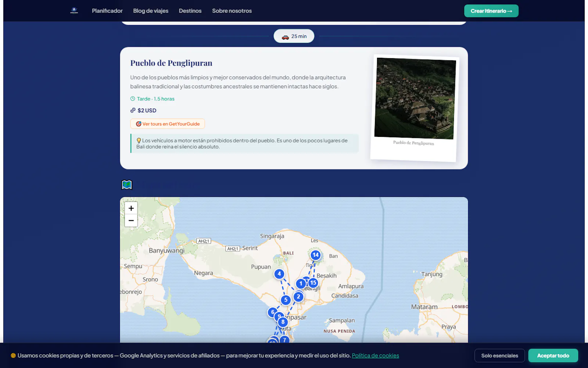This screenshot has width=588, height=368.
Task: Click the Tarde · 1.5 horas text
Action: click(156, 99)
